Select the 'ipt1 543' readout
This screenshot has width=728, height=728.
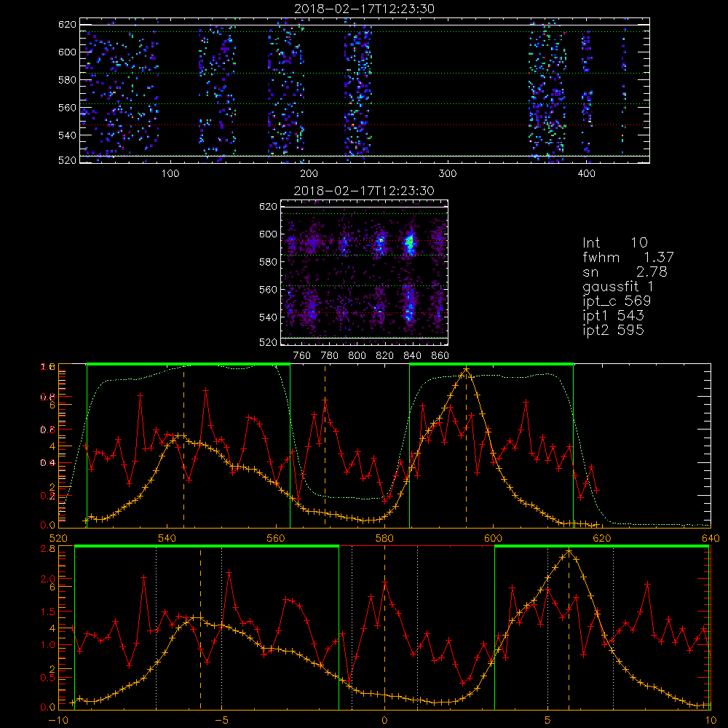coord(613,316)
